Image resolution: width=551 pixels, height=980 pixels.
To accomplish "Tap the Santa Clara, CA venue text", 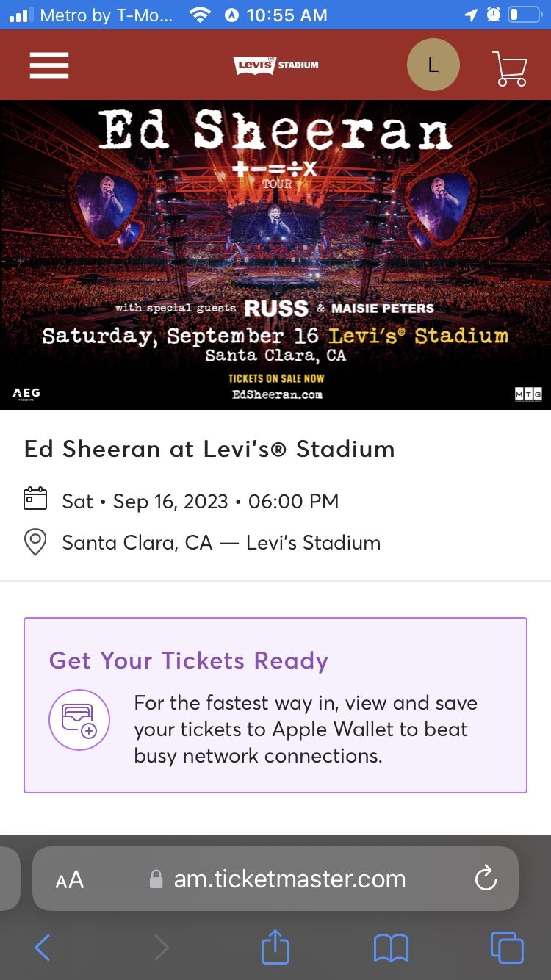I will pos(220,542).
